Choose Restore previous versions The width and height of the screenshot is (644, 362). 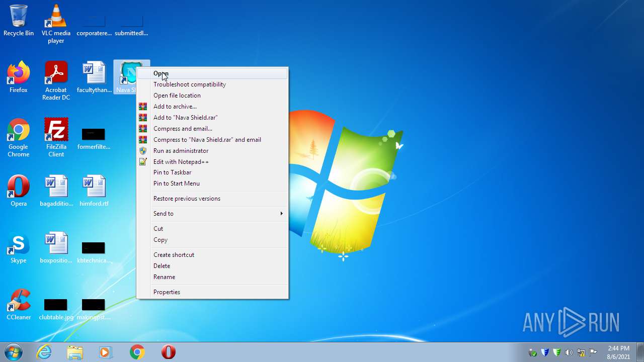[212, 199]
